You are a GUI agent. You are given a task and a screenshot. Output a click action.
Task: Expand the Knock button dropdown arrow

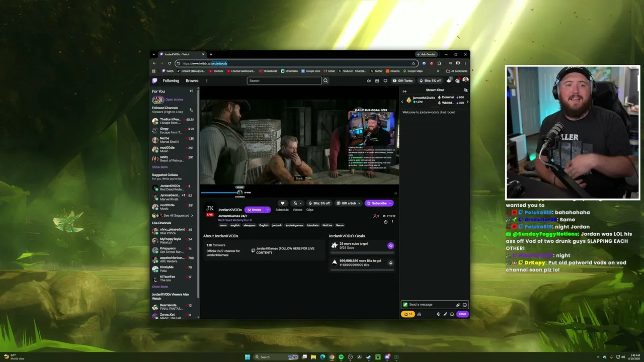tap(268, 210)
